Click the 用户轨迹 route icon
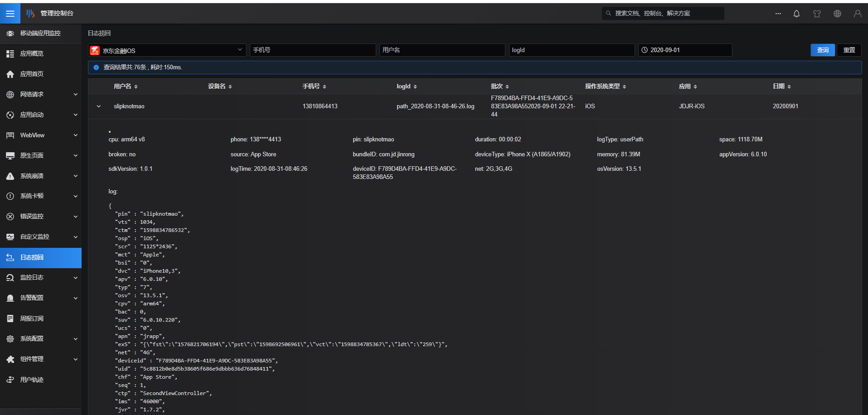Image resolution: width=868 pixels, height=415 pixels. click(10, 380)
